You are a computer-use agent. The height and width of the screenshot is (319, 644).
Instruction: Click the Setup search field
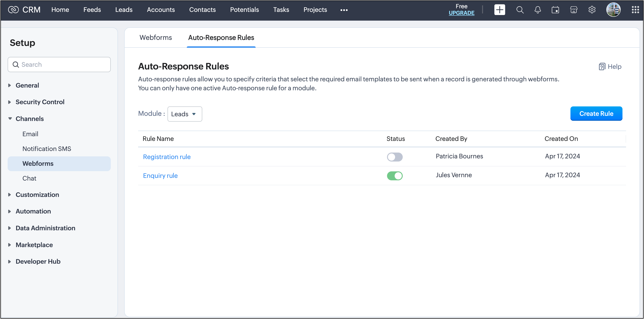(x=59, y=65)
